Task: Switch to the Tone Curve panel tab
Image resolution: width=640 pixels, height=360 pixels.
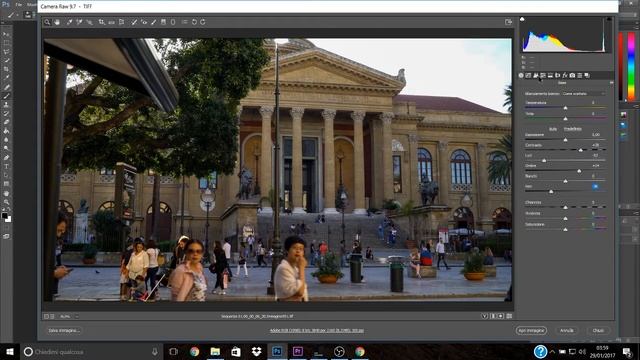Action: pos(528,76)
